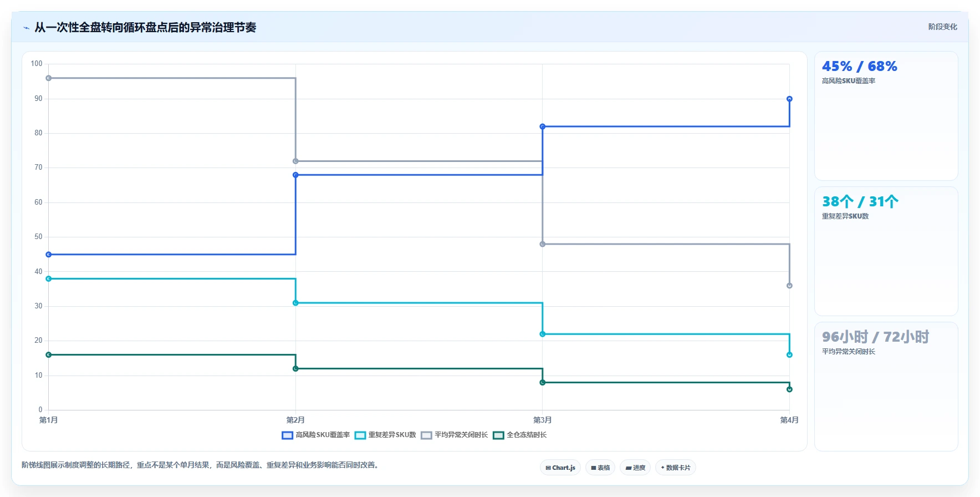
Task: Toggle 高风险SKU覆盖率 legend series
Action: pyautogui.click(x=316, y=435)
